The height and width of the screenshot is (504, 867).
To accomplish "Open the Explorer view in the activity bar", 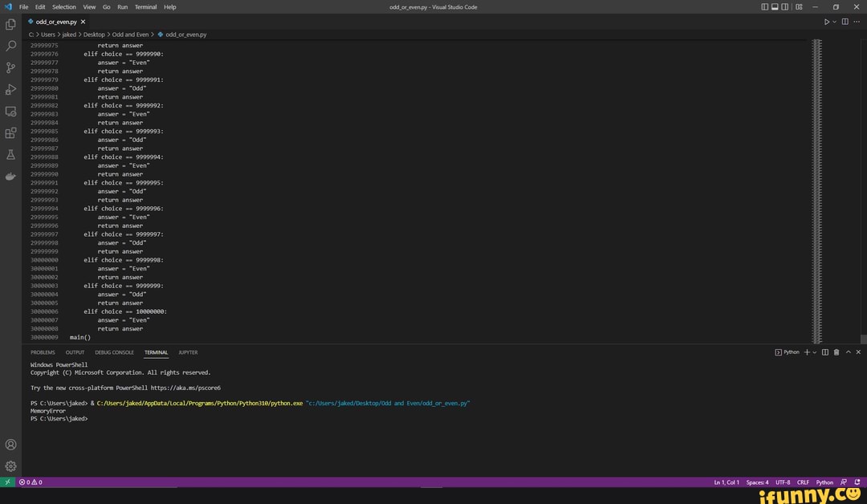I will 10,24.
